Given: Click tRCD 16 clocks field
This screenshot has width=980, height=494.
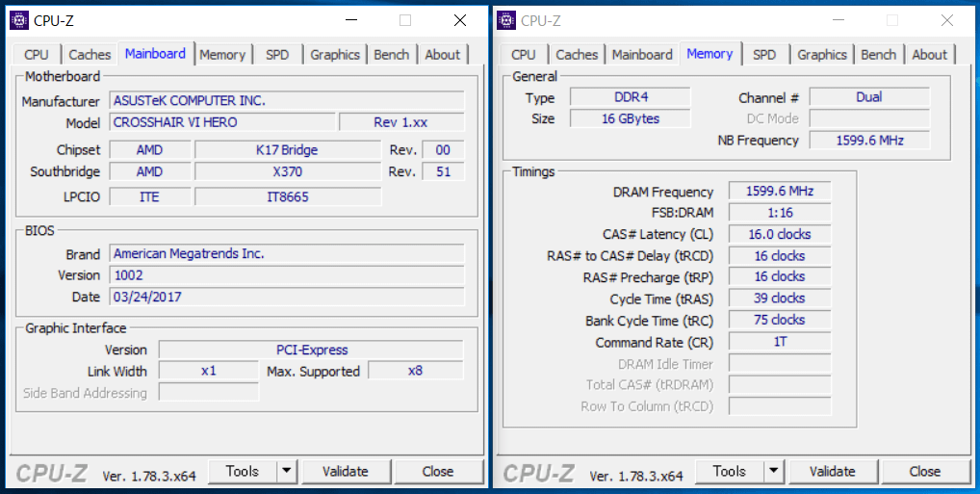Looking at the screenshot, I should [780, 256].
